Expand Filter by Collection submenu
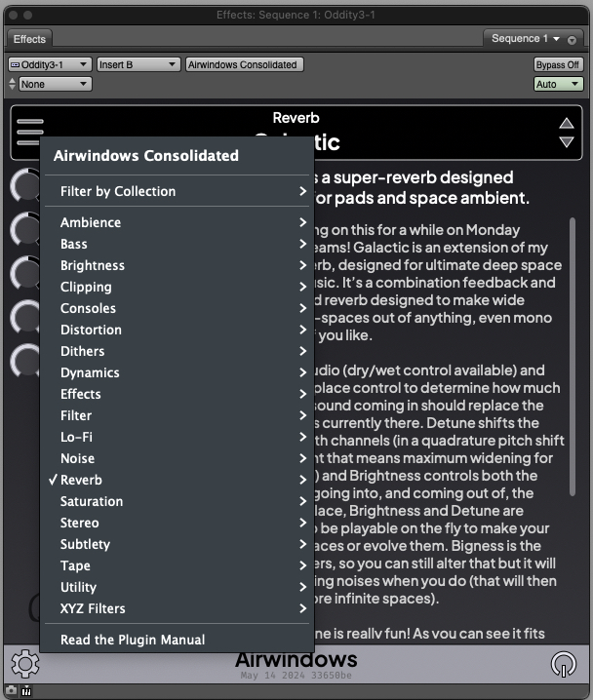 click(x=177, y=191)
